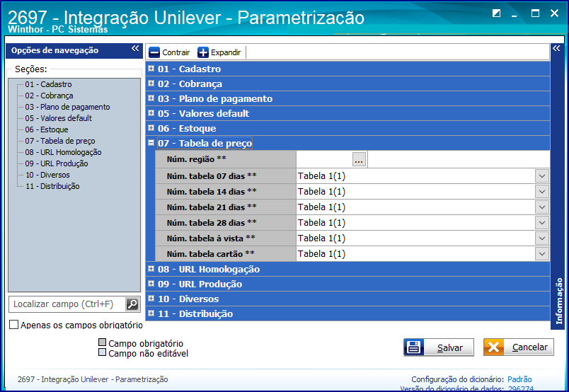Select 01 - Cadastro in Seções tree
569x392 pixels.
(48, 84)
